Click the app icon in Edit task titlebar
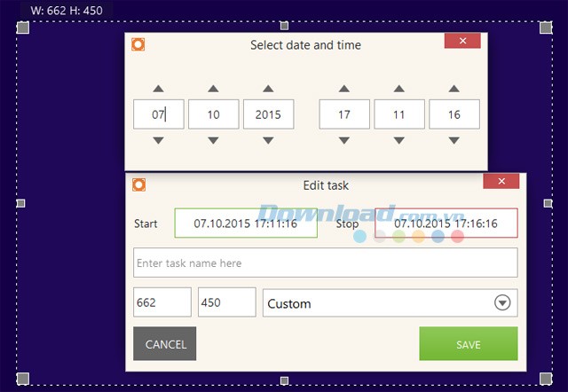This screenshot has width=568, height=392. point(138,184)
